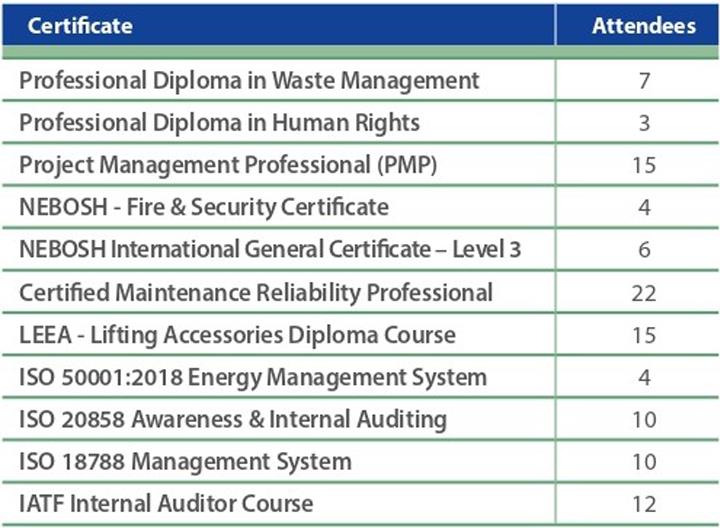Image resolution: width=720 pixels, height=528 pixels.
Task: Select ISO 18788 Management System row
Action: 360,462
